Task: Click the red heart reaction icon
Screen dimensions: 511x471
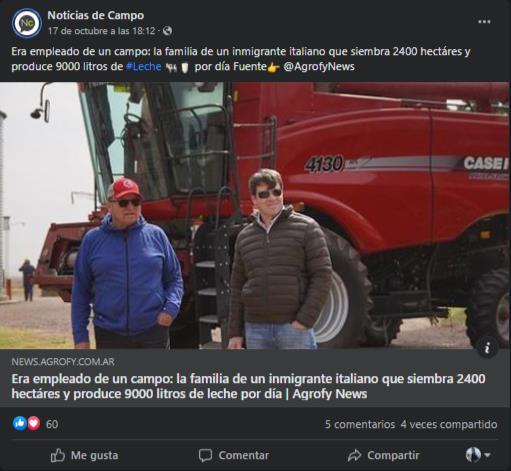Action: [x=34, y=424]
